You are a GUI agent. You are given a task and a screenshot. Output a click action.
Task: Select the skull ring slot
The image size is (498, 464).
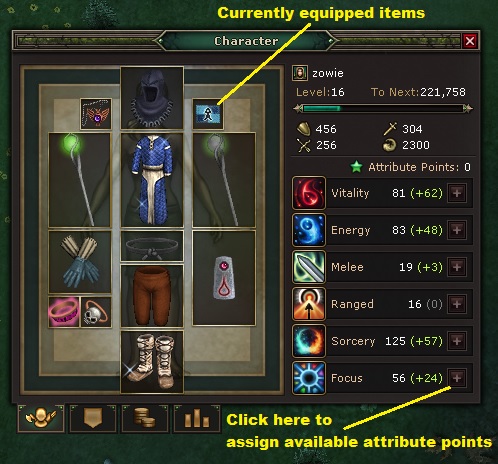(96, 312)
